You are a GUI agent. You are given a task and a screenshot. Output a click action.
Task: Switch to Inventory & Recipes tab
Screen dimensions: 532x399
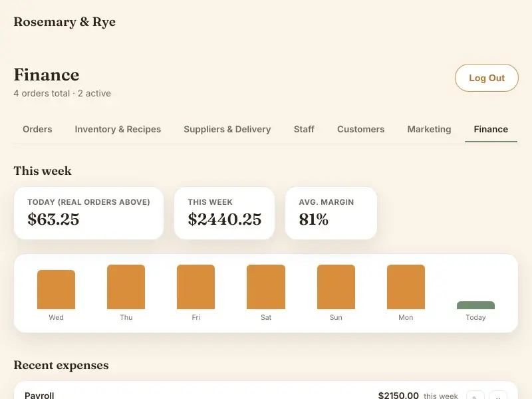[x=118, y=129]
